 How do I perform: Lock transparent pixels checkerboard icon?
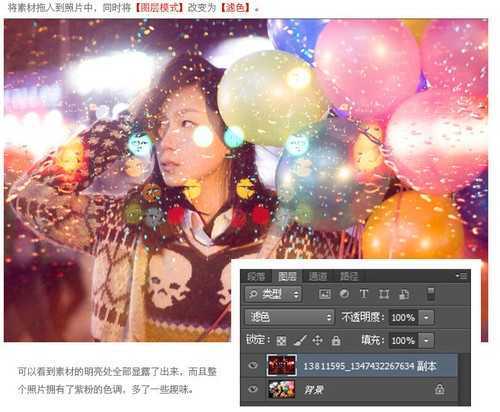pos(281,341)
